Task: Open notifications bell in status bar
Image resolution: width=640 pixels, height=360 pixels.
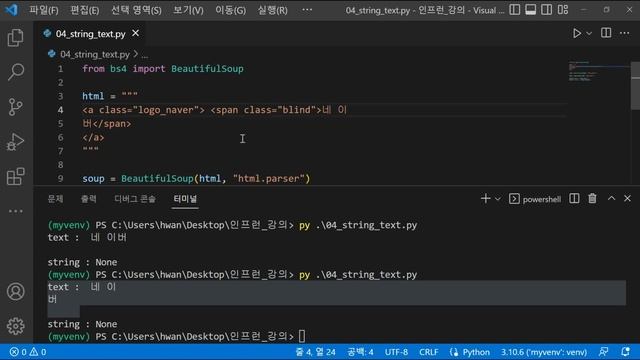Action: pyautogui.click(x=625, y=352)
